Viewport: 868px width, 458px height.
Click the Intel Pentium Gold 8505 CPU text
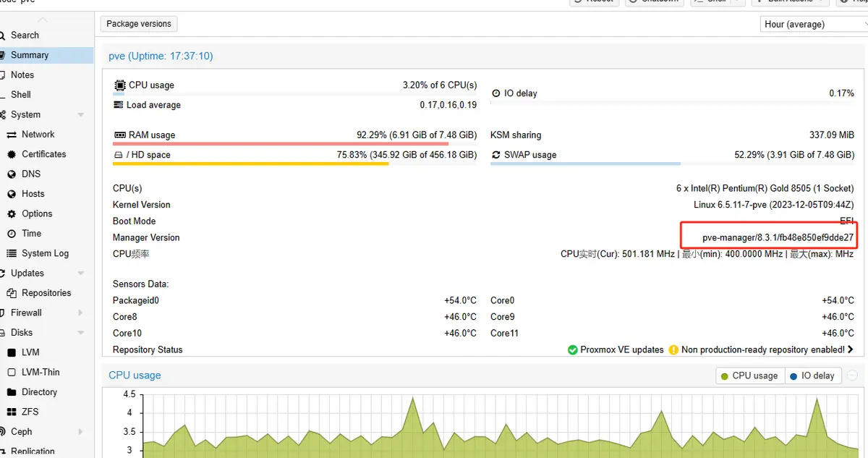coord(765,188)
